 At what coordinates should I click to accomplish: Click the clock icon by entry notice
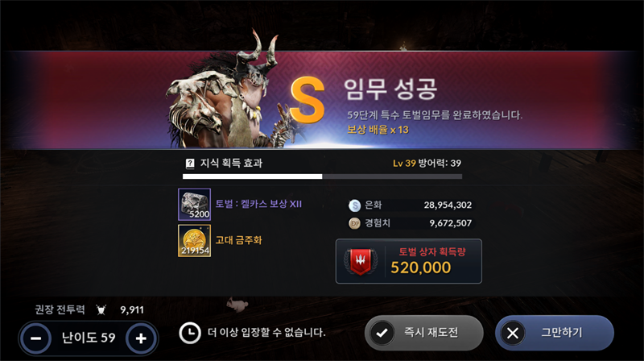click(190, 333)
